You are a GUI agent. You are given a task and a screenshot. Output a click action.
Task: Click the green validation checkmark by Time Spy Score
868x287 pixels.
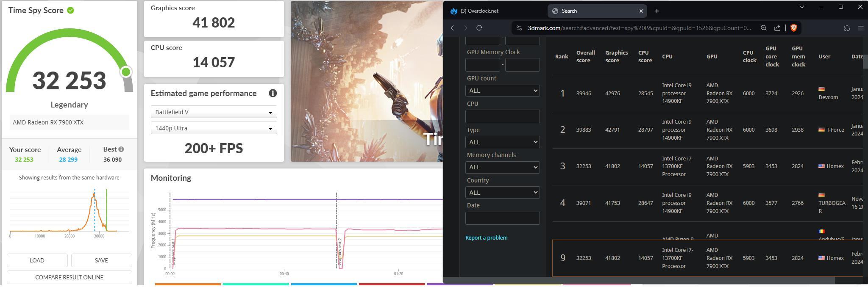point(70,10)
